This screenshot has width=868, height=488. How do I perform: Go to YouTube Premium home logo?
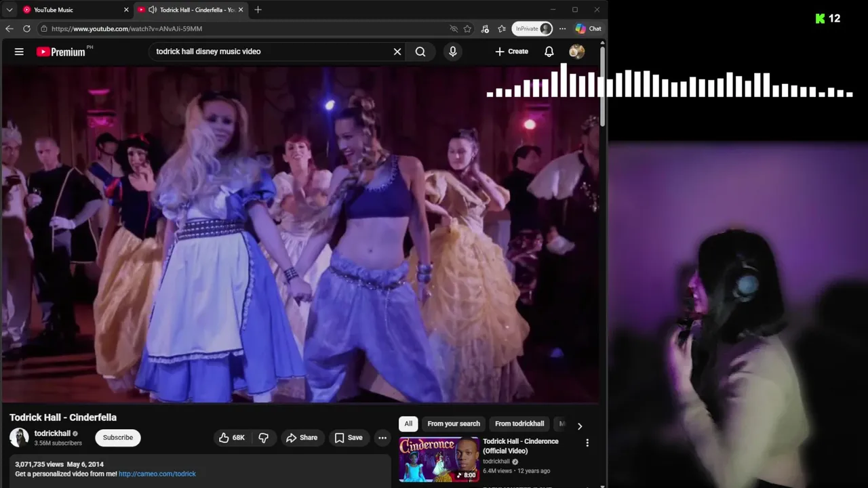click(x=61, y=52)
